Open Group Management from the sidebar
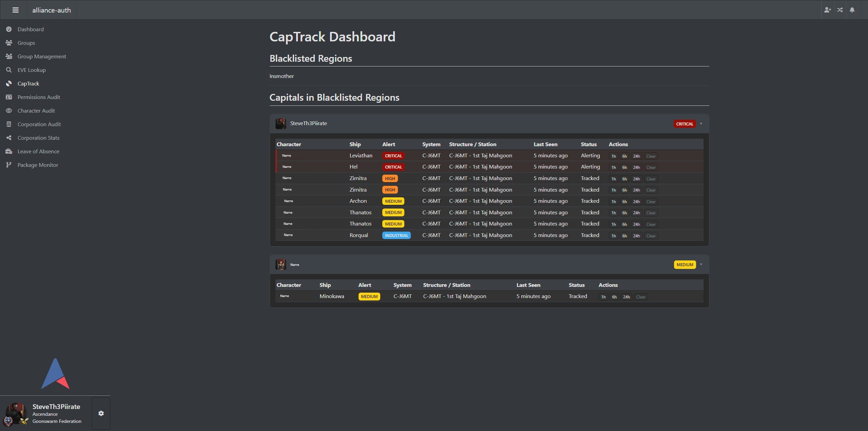868x431 pixels. 42,56
